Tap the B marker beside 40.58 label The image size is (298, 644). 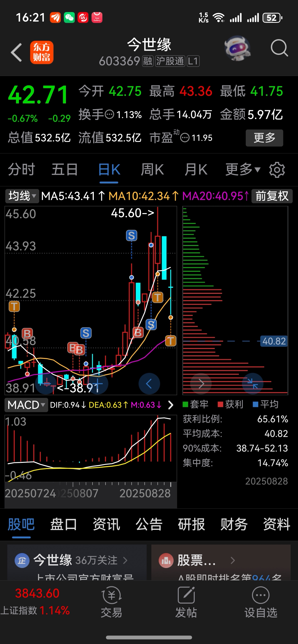(27, 334)
